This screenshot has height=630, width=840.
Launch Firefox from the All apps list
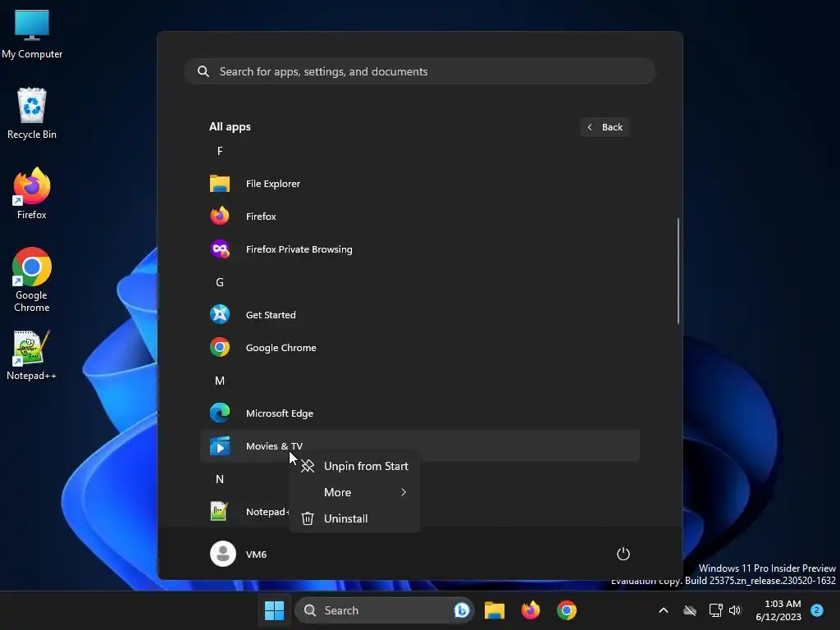click(x=419, y=217)
